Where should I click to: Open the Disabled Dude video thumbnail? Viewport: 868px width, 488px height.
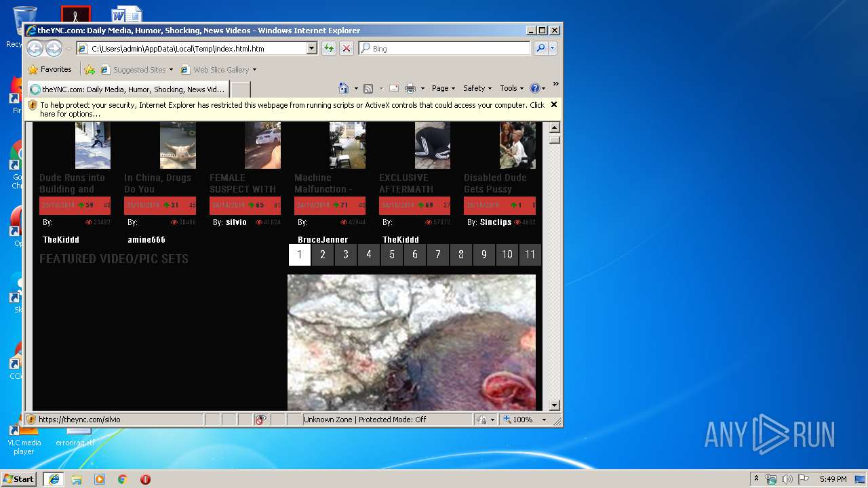(x=517, y=145)
